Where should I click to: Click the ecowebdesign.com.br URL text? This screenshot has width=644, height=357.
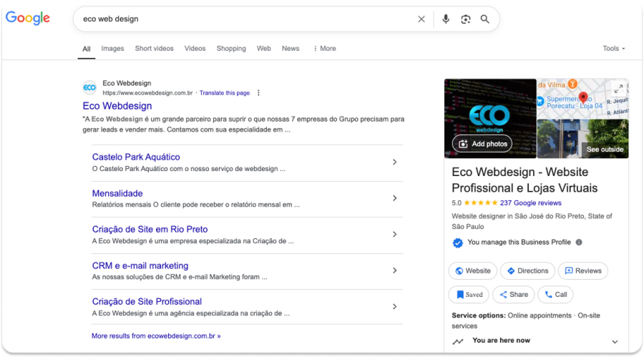click(147, 93)
